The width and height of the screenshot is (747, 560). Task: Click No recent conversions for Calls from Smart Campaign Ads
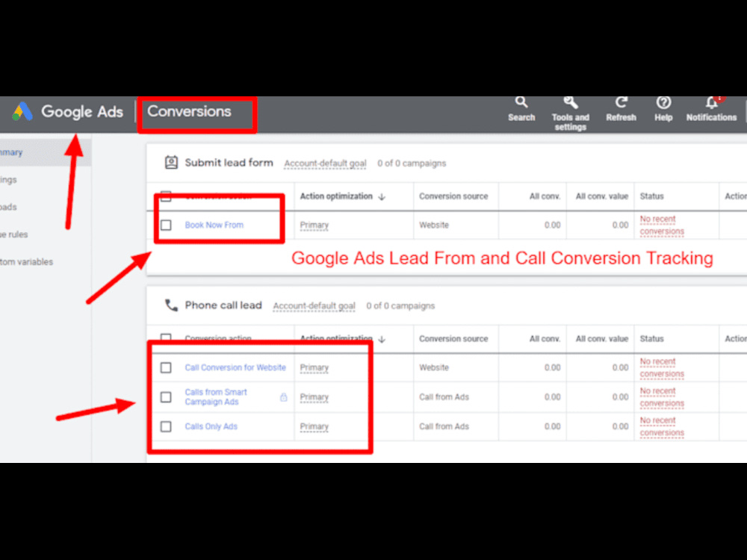click(662, 397)
